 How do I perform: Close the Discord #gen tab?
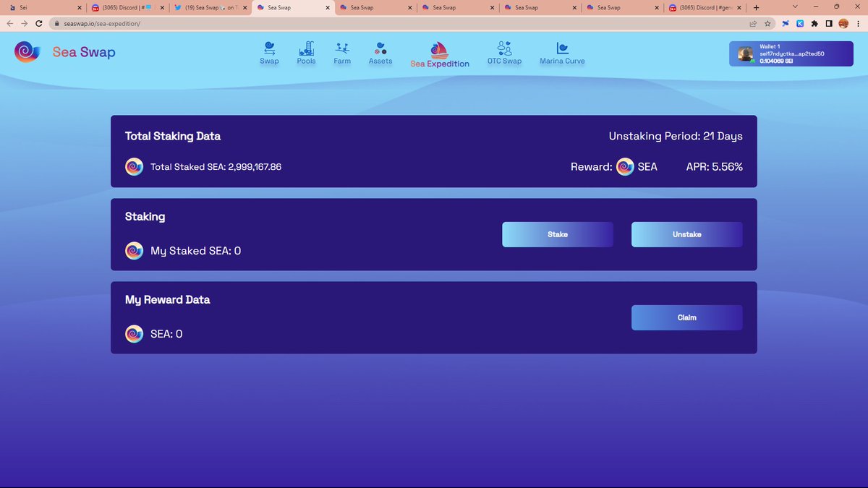(740, 7)
